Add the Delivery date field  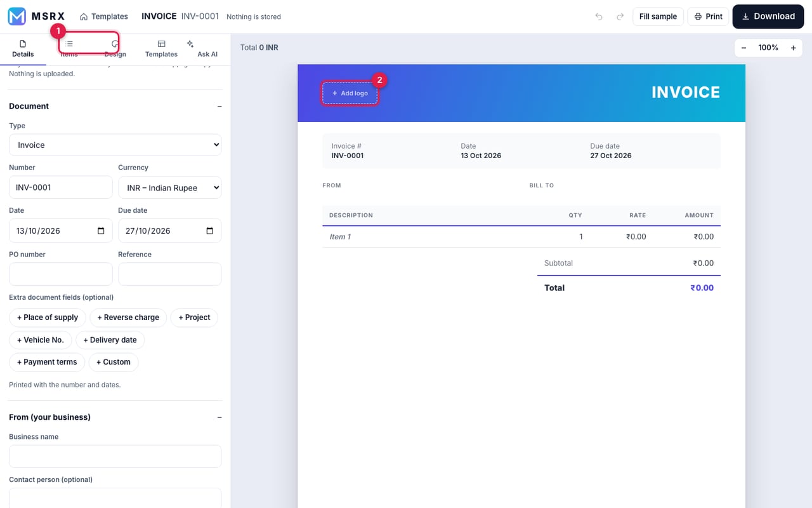(110, 340)
